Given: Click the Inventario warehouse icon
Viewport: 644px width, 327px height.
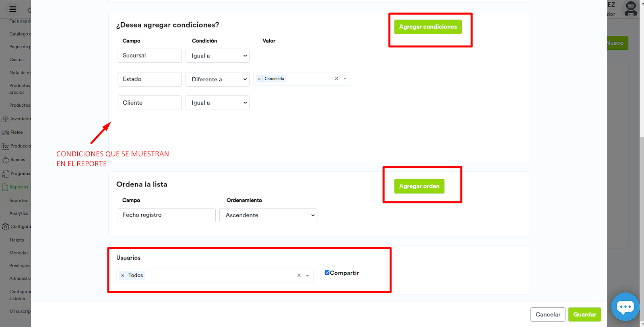Looking at the screenshot, I should pyautogui.click(x=5, y=119).
